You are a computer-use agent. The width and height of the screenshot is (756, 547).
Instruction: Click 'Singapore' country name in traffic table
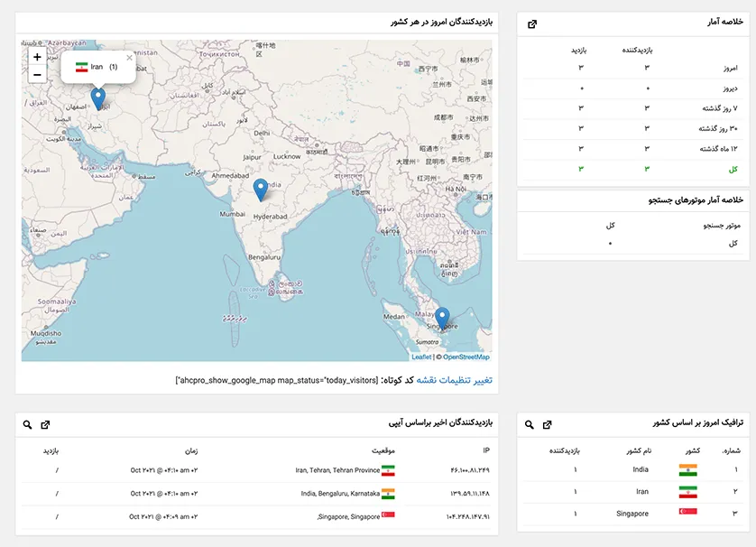[632, 514]
